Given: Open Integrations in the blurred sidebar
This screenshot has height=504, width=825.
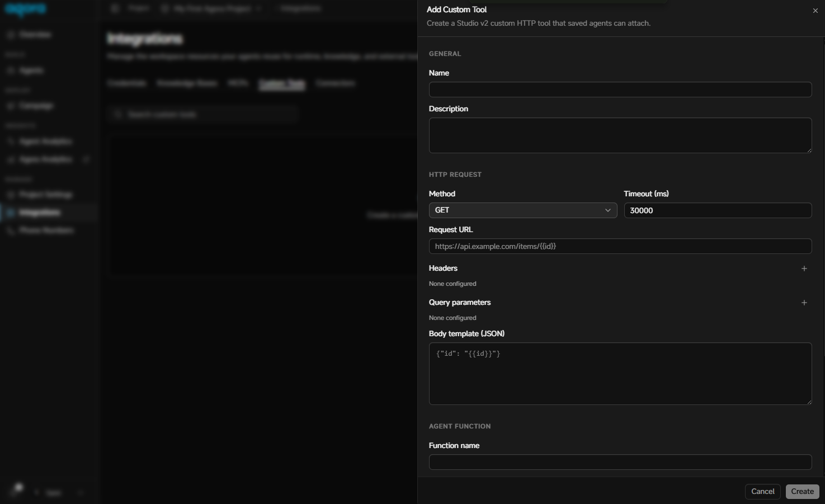Looking at the screenshot, I should (49, 213).
